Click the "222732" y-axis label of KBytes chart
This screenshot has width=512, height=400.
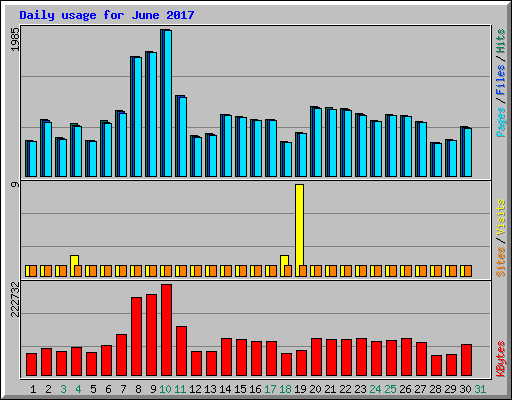tap(15, 299)
